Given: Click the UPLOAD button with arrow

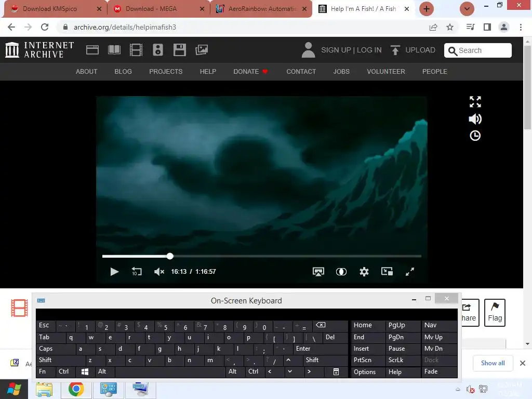Looking at the screenshot, I should point(413,50).
